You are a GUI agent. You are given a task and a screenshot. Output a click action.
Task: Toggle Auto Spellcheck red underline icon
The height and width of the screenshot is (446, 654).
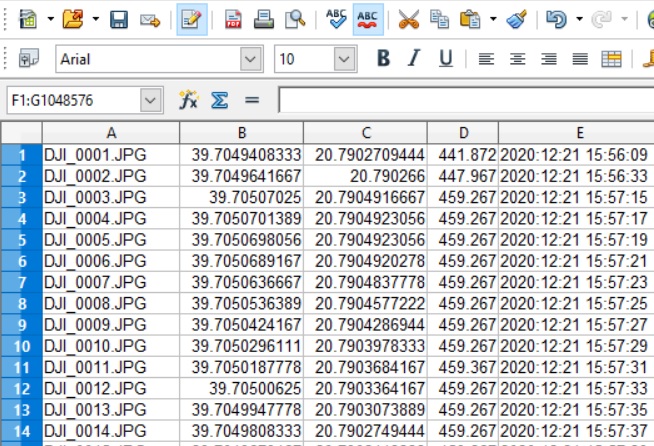(367, 19)
